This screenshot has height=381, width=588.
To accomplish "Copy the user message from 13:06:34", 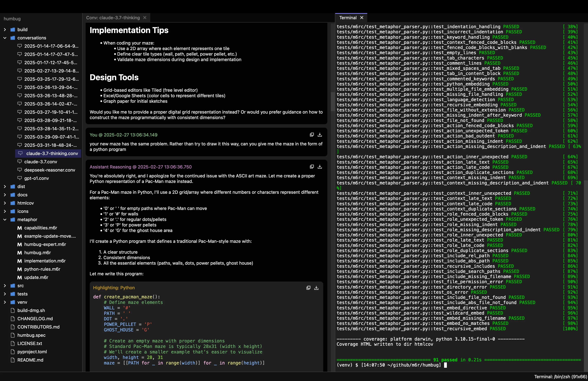I will [x=312, y=135].
